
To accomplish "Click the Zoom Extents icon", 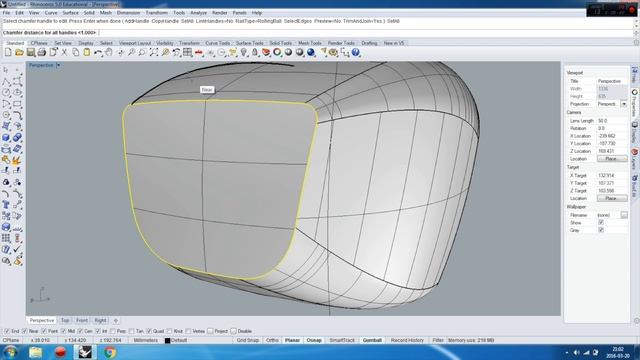I will coord(153,52).
